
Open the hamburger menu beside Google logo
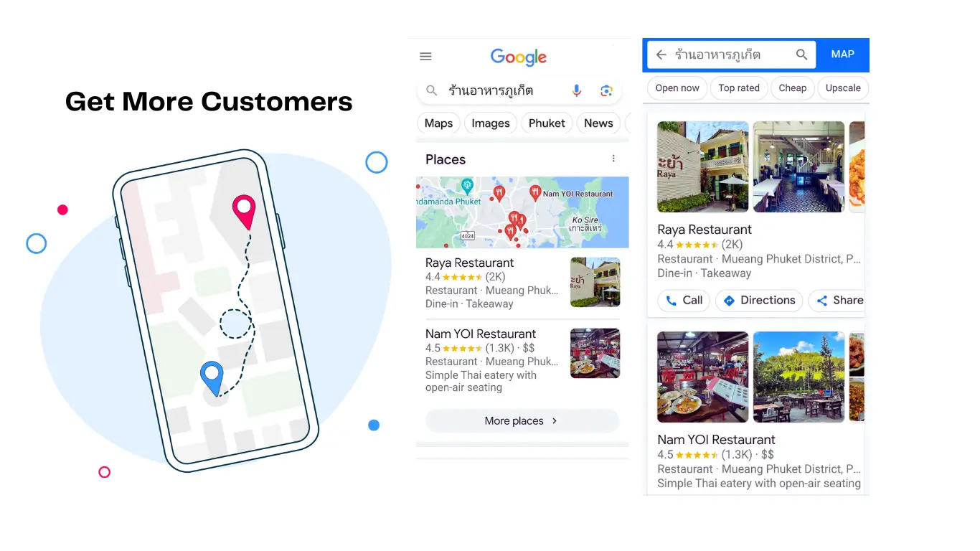pyautogui.click(x=425, y=57)
